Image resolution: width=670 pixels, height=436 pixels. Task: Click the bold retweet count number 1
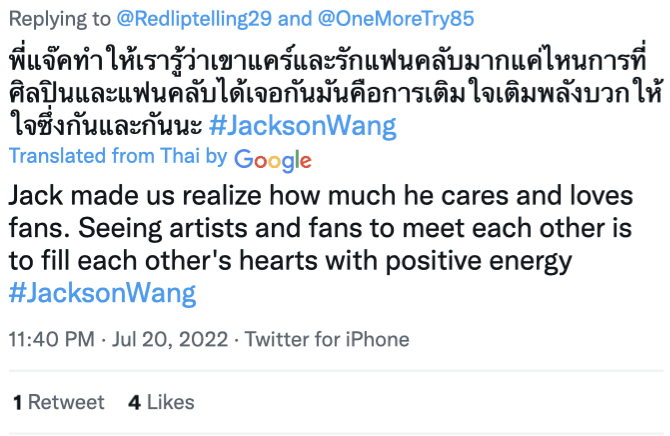click(x=18, y=402)
